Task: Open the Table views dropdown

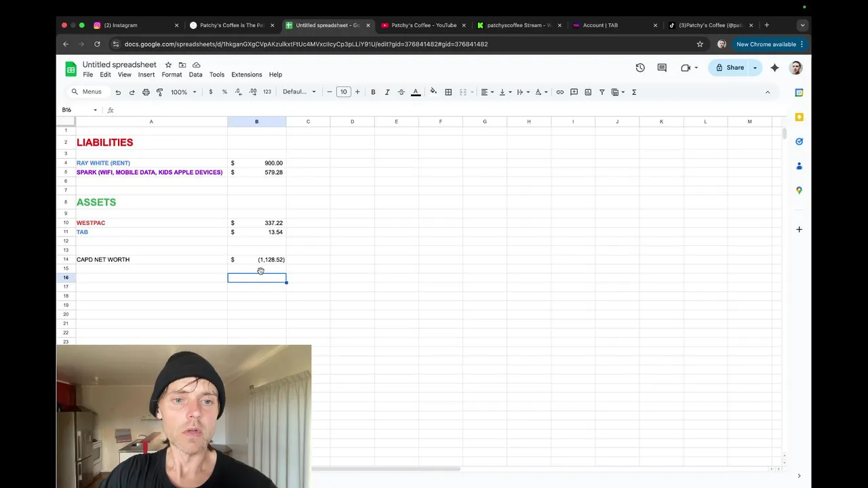Action: 618,92
